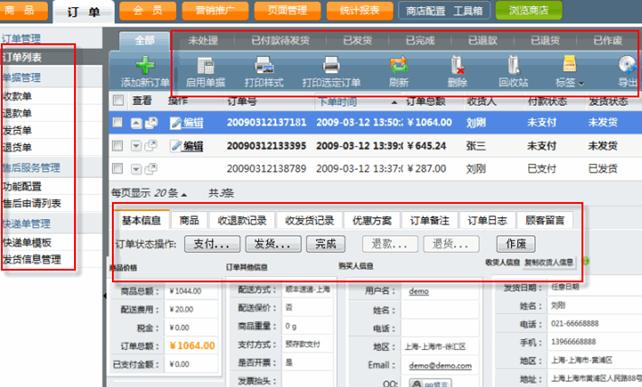
Task: Click the 支付... order status button
Action: [212, 244]
